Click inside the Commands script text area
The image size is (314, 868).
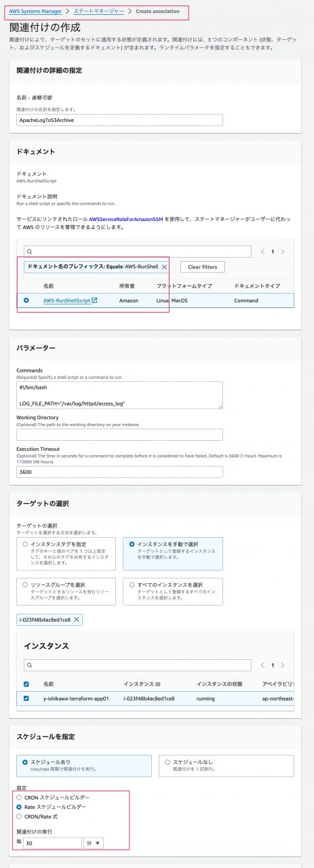(119, 395)
